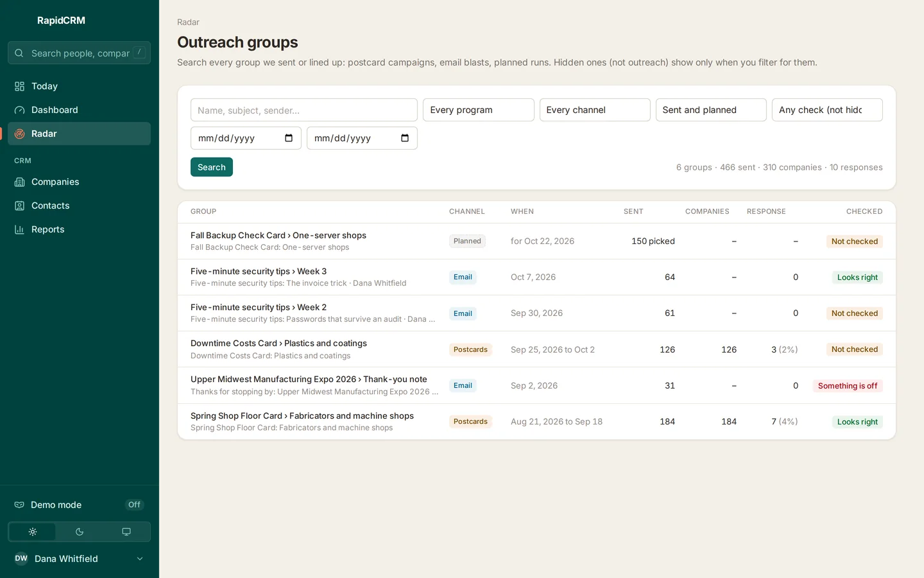Open the Today page icon
The height and width of the screenshot is (578, 924).
point(20,86)
